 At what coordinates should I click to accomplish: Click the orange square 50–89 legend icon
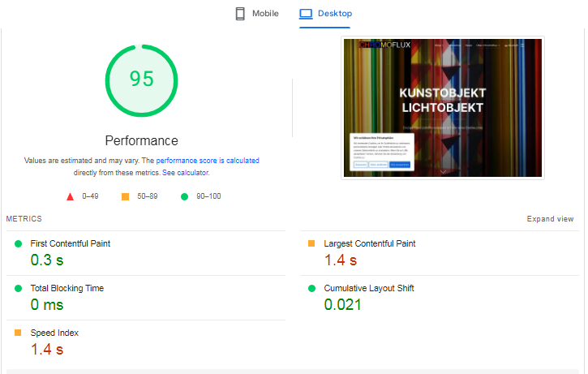125,196
